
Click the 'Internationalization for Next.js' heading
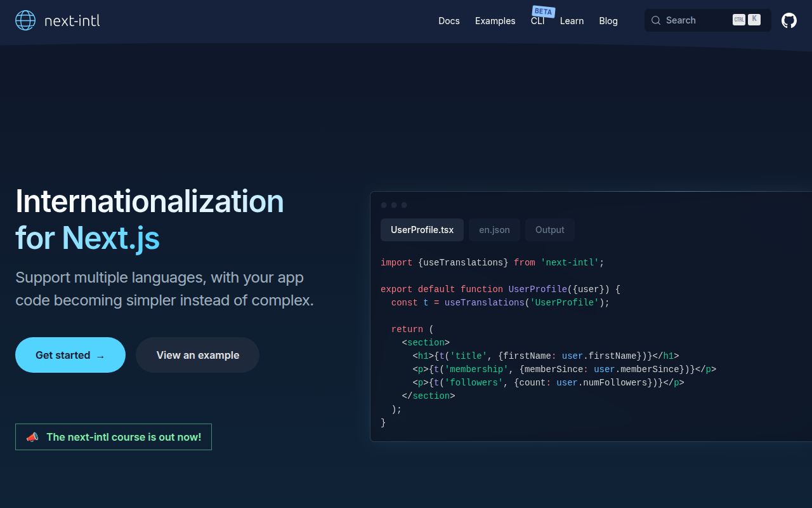pyautogui.click(x=150, y=220)
